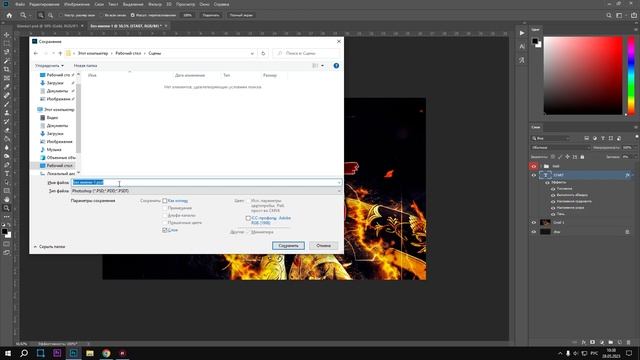Select the Type tool in left toolbar
The height and width of the screenshot is (360, 640).
(7, 174)
